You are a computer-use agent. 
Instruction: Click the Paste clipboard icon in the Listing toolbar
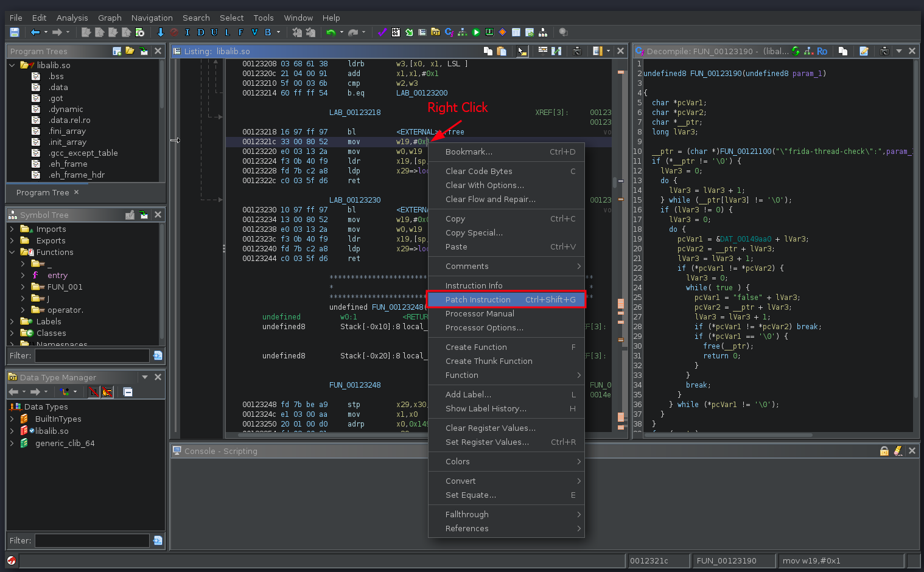point(501,51)
